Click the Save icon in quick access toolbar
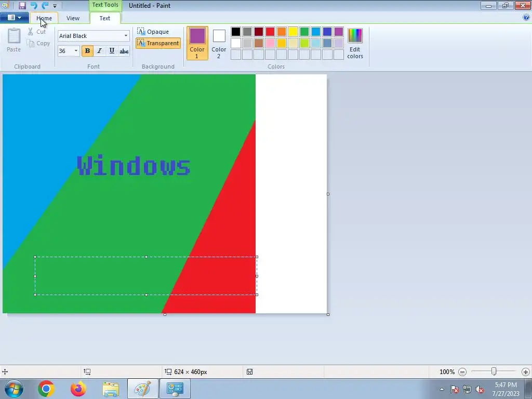 click(x=22, y=5)
